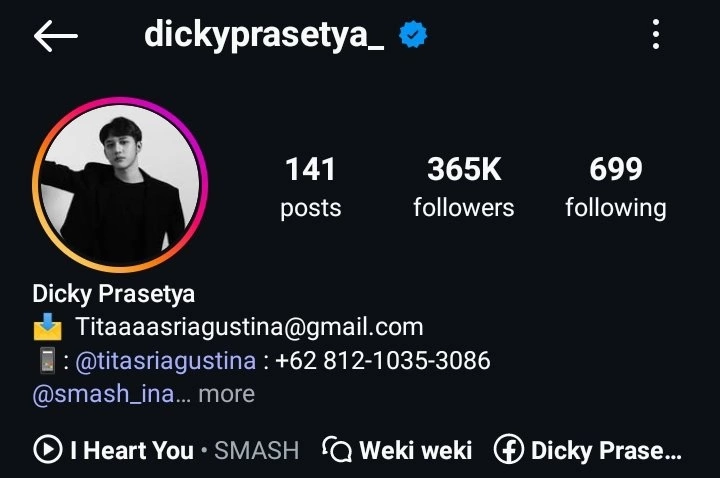Tap the blue verified badge
The height and width of the screenshot is (478, 720).
[x=413, y=34]
